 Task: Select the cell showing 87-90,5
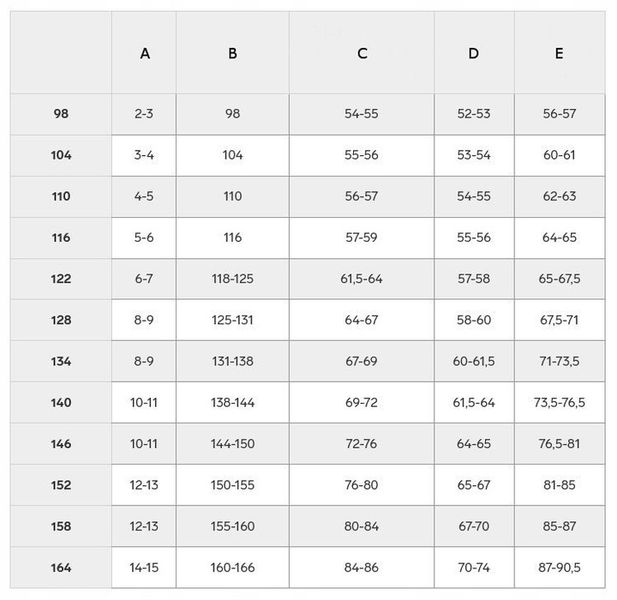tap(559, 568)
